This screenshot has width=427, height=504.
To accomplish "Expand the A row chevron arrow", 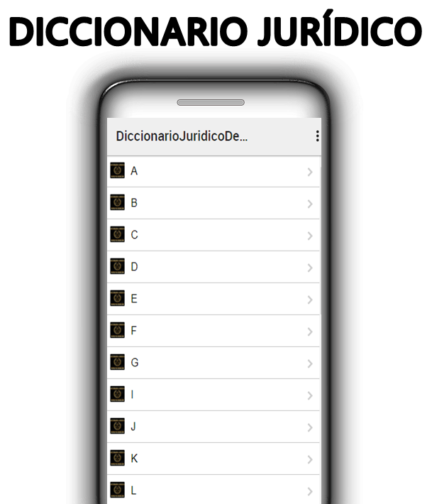I will 310,172.
